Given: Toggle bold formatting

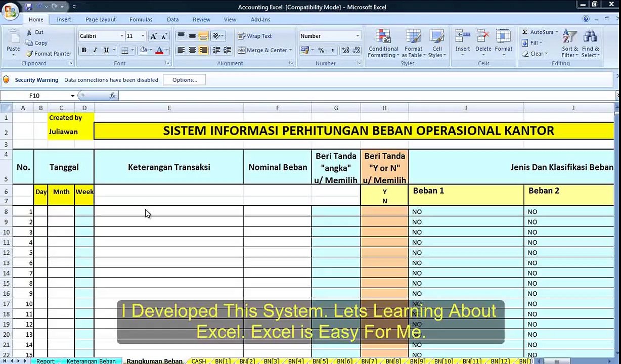Looking at the screenshot, I should pyautogui.click(x=84, y=50).
